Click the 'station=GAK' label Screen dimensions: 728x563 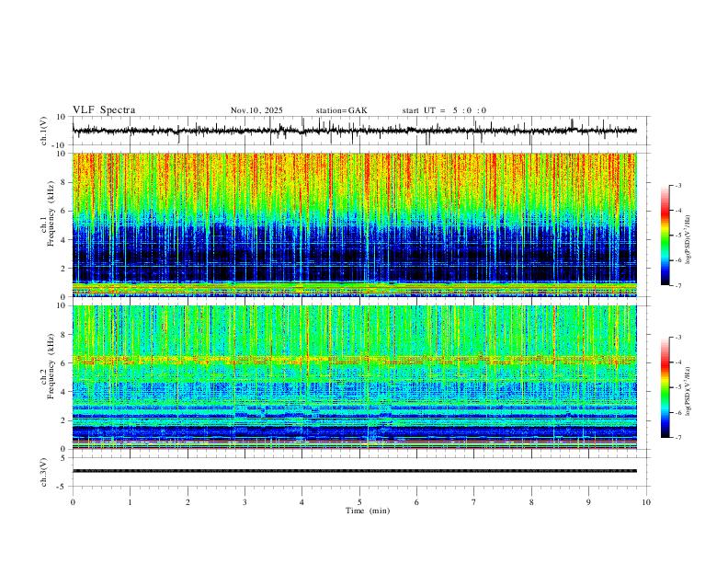[341, 110]
